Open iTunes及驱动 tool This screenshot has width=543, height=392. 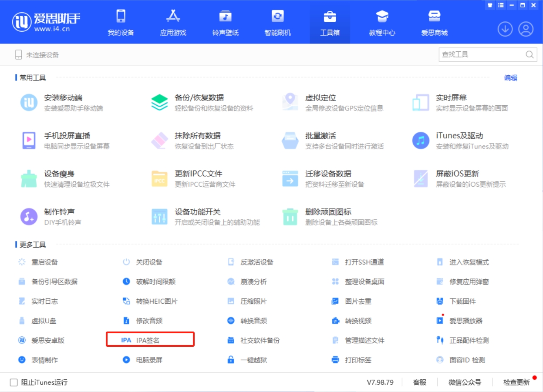coord(460,141)
